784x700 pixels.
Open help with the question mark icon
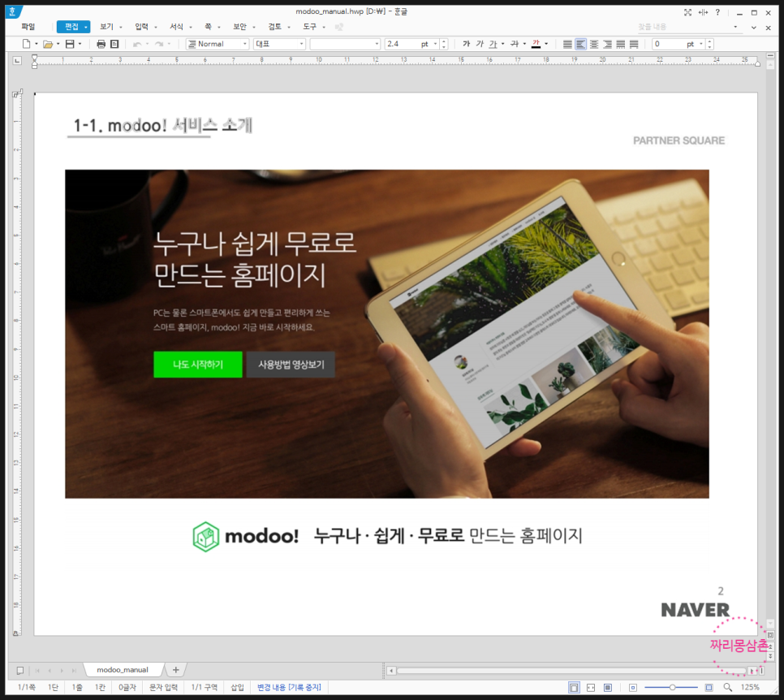coord(717,12)
